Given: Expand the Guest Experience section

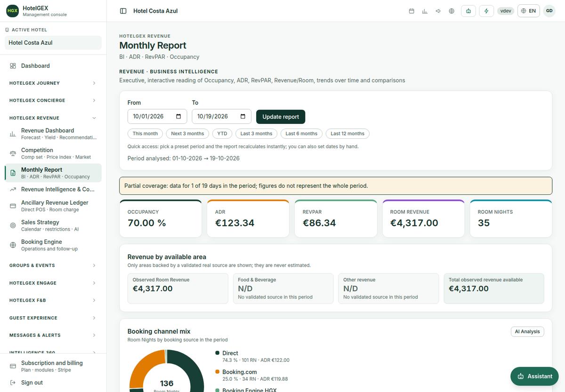Looking at the screenshot, I should tap(53, 318).
